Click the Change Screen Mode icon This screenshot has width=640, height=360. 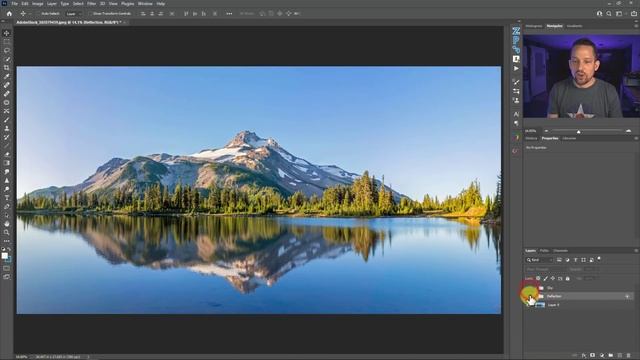pyautogui.click(x=7, y=277)
